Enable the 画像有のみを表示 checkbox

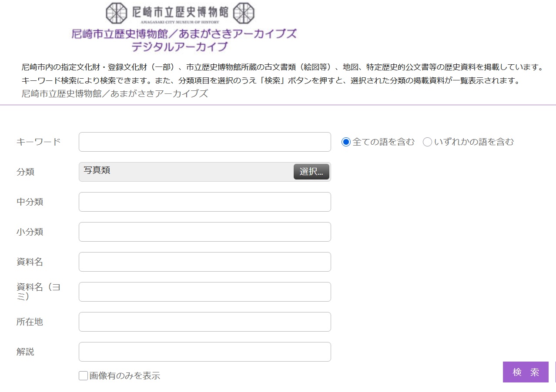83,376
